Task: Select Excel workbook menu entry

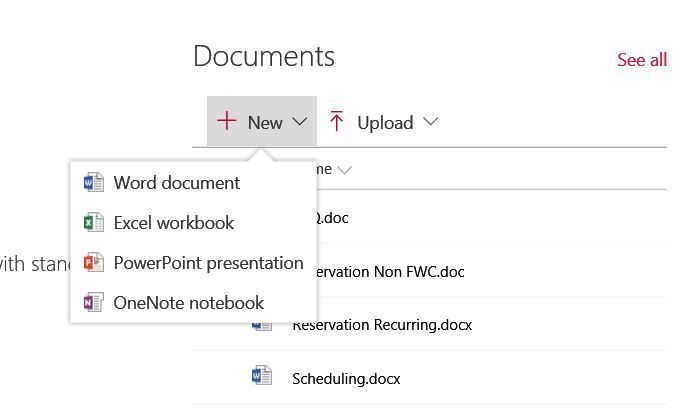Action: coord(174,223)
